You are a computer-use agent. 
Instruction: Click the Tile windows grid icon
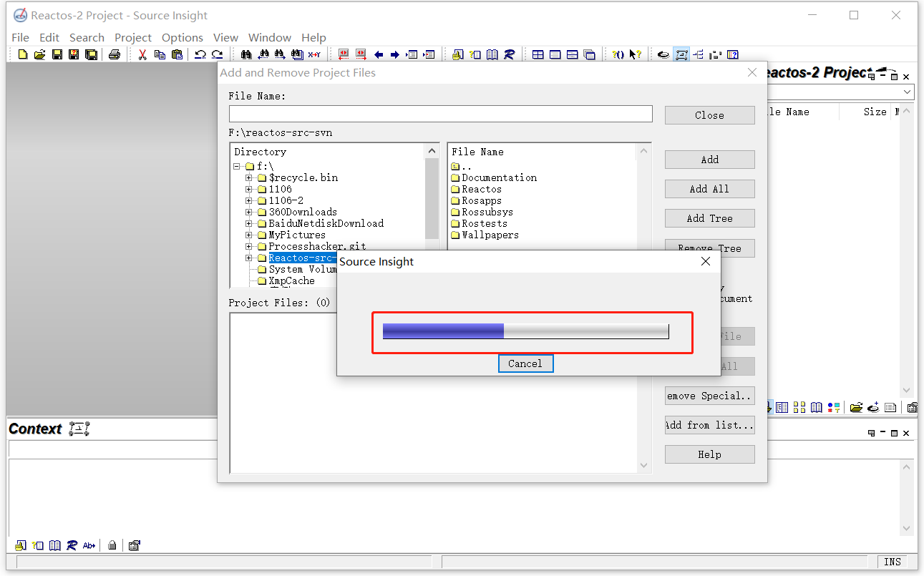pos(538,54)
